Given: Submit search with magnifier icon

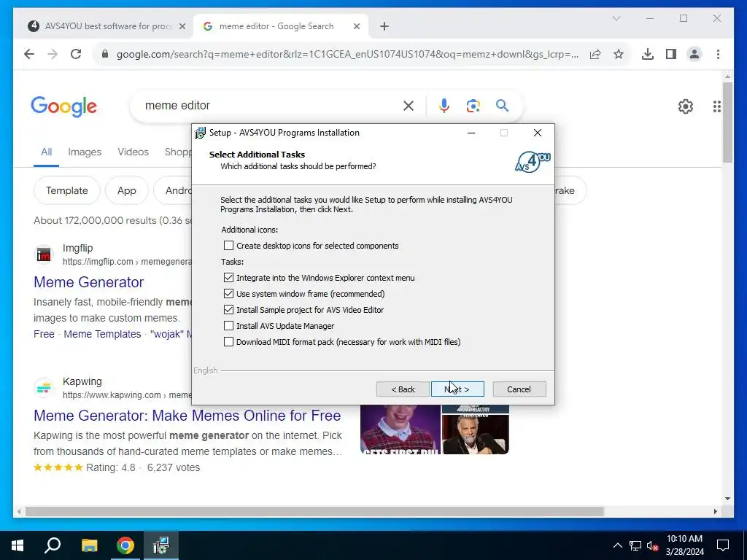Looking at the screenshot, I should [x=502, y=106].
